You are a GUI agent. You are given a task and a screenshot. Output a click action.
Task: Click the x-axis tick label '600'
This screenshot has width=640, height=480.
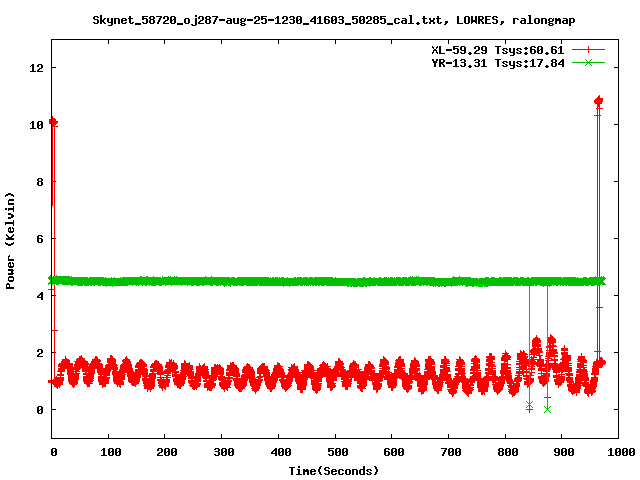(394, 452)
